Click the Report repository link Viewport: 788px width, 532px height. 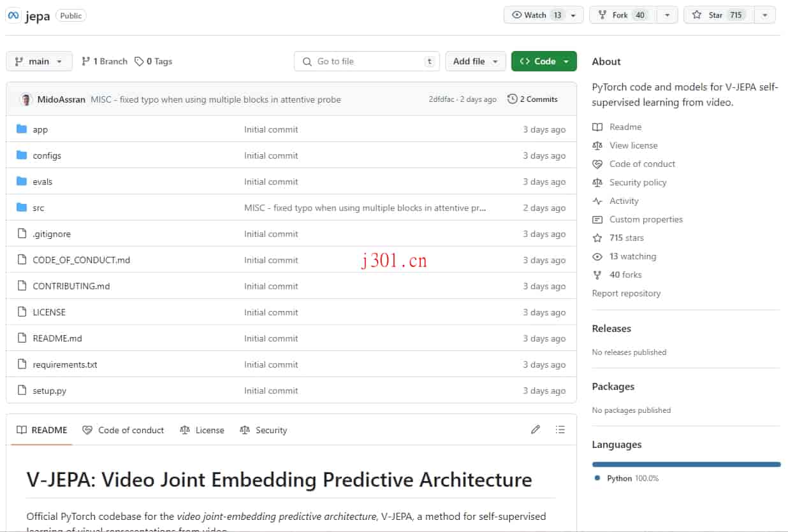click(626, 293)
